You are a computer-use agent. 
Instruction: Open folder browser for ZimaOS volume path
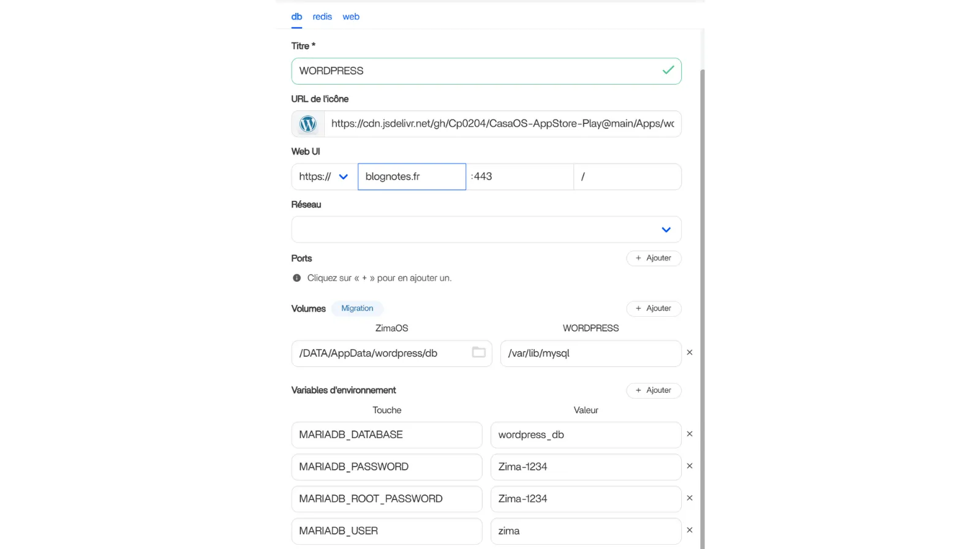click(x=478, y=352)
